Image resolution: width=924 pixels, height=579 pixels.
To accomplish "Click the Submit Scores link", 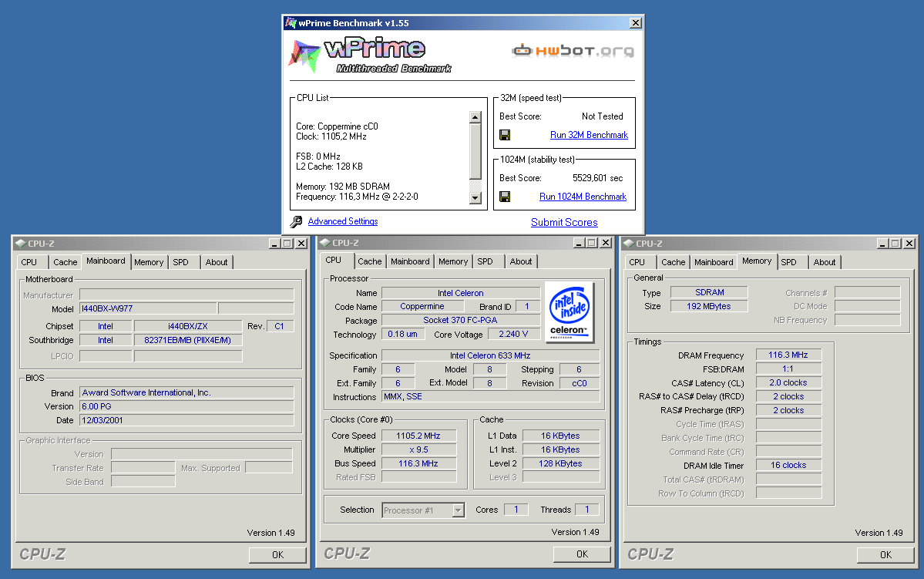I will click(564, 222).
